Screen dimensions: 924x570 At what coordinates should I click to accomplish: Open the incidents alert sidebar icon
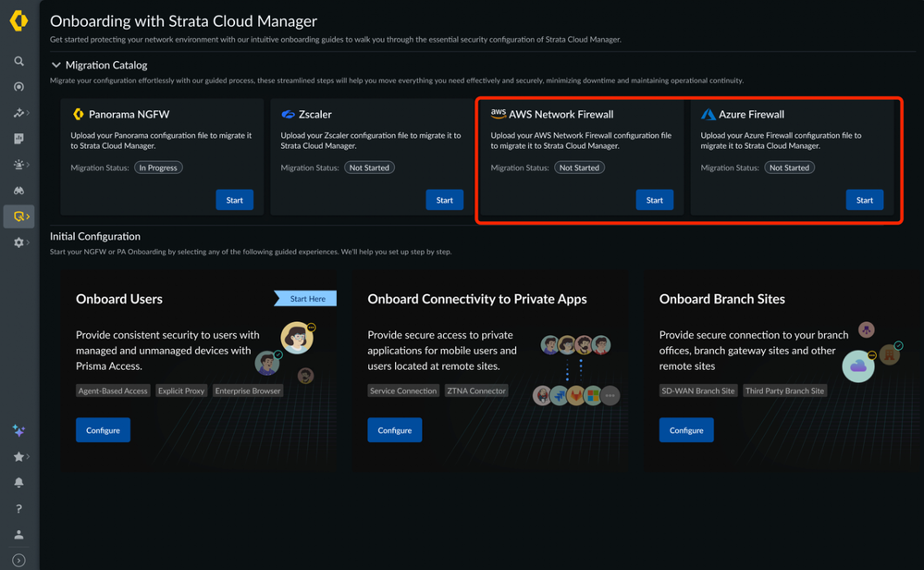[x=18, y=165]
